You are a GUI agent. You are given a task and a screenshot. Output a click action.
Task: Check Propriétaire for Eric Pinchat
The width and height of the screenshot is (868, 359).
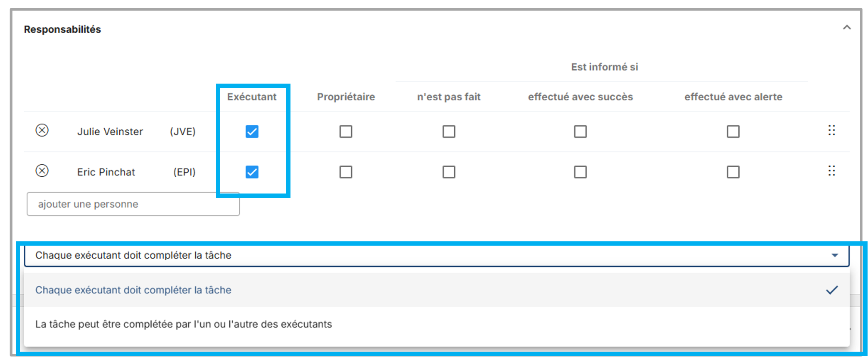click(x=346, y=172)
